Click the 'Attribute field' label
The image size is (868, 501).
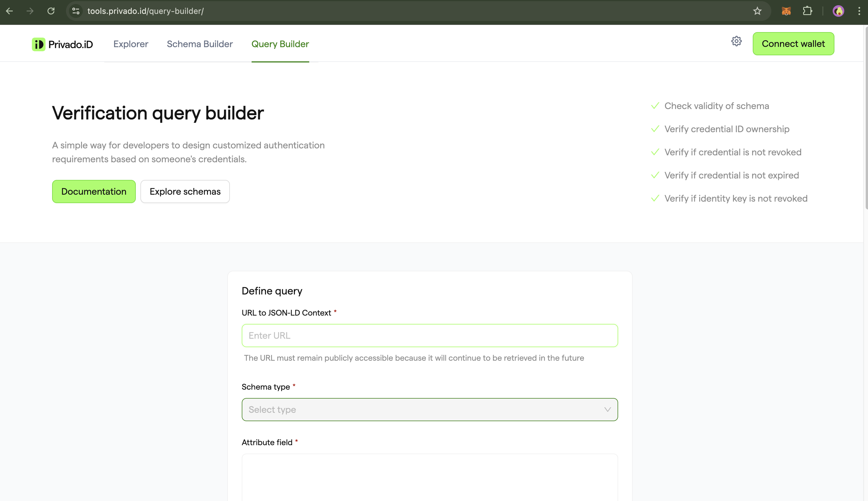[267, 442]
